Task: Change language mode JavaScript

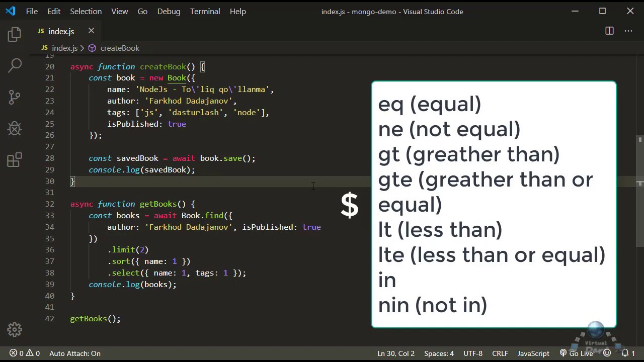Action: (x=533, y=353)
